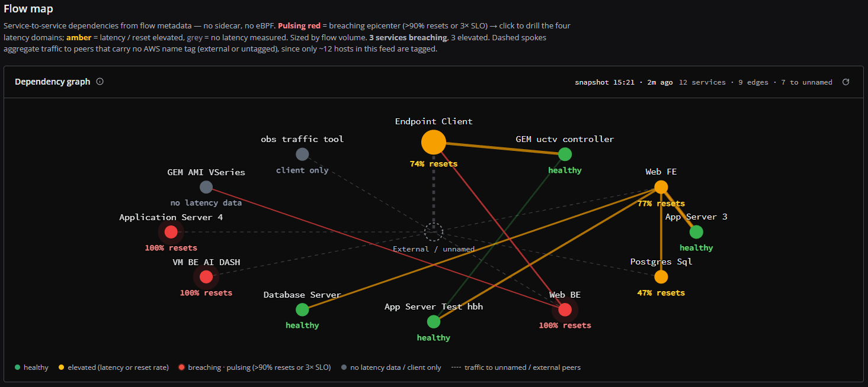The width and height of the screenshot is (868, 387).
Task: Click the Application Server 4 red node
Action: (171, 232)
